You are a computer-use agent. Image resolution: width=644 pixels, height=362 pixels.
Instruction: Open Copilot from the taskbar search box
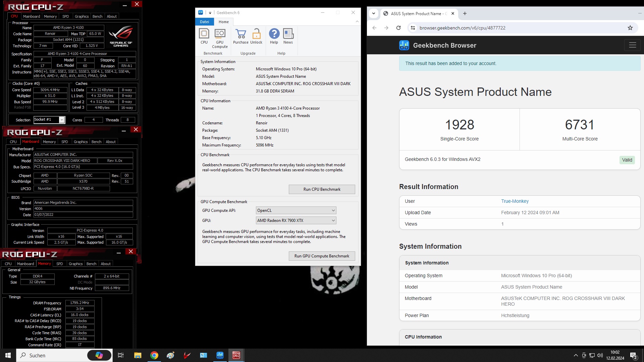tap(99, 355)
